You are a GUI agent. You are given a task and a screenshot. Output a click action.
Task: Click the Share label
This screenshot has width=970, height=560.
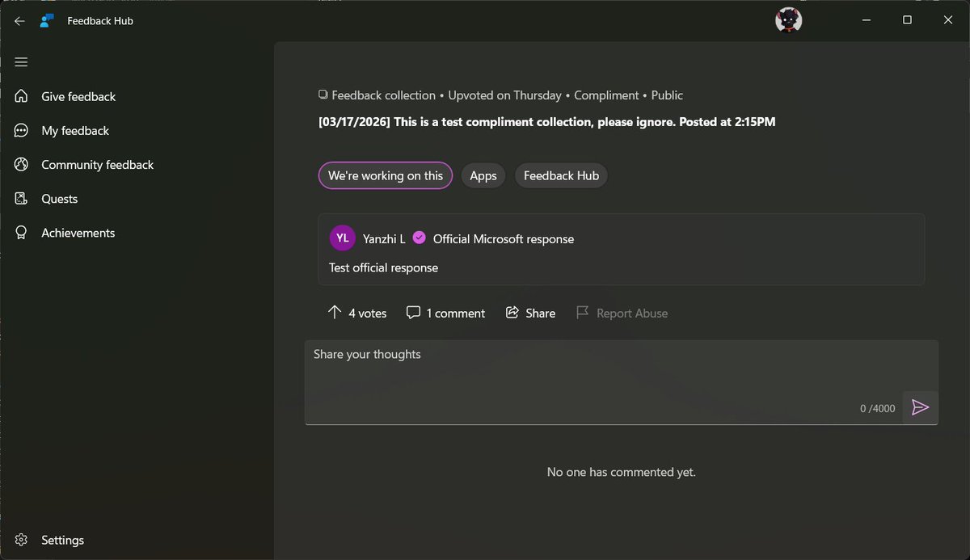540,313
